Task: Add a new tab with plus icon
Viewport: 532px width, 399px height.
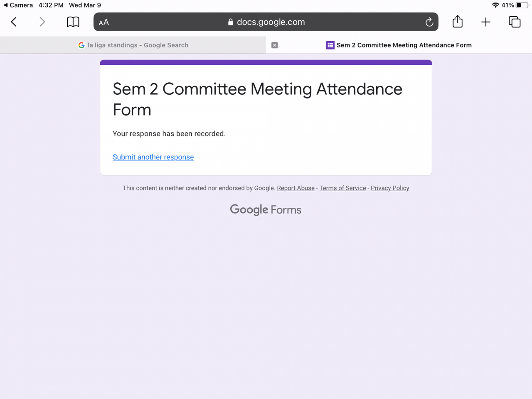Action: [486, 22]
